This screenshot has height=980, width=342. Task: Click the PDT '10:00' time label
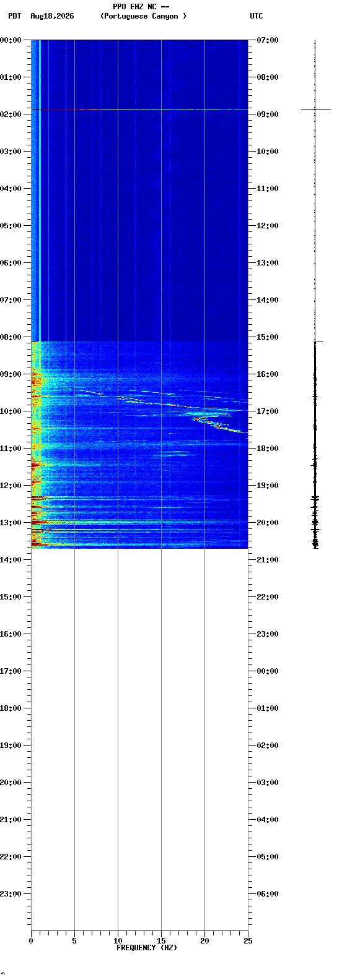[x=11, y=411]
